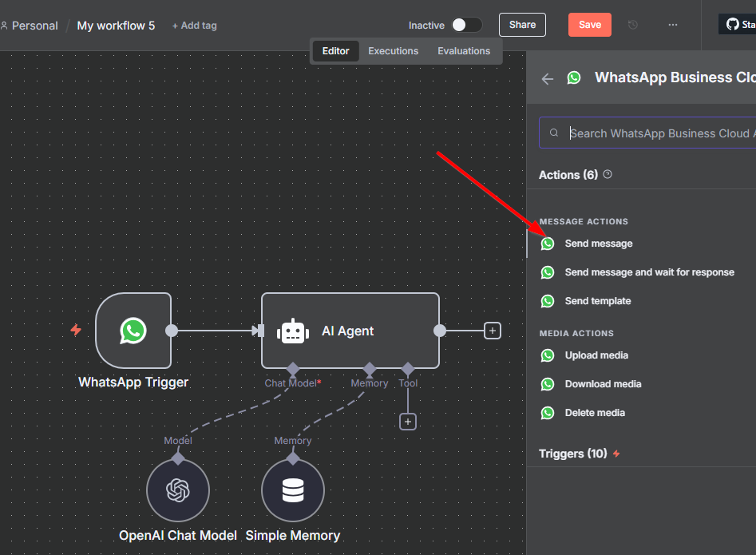Click the WhatsApp icon beside Delete media
This screenshot has width=756, height=555.
point(548,413)
